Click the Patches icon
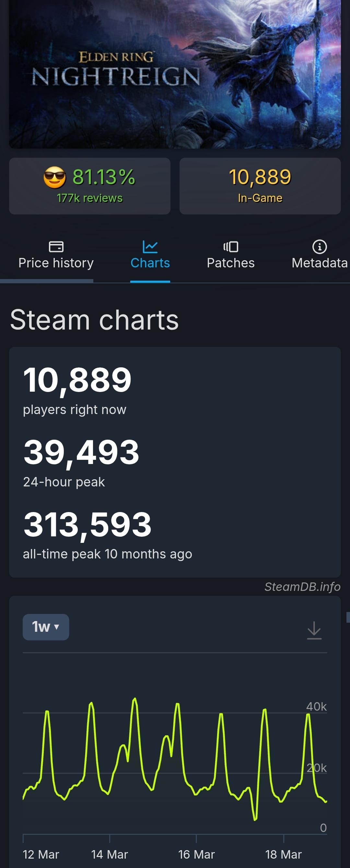 coord(231,247)
